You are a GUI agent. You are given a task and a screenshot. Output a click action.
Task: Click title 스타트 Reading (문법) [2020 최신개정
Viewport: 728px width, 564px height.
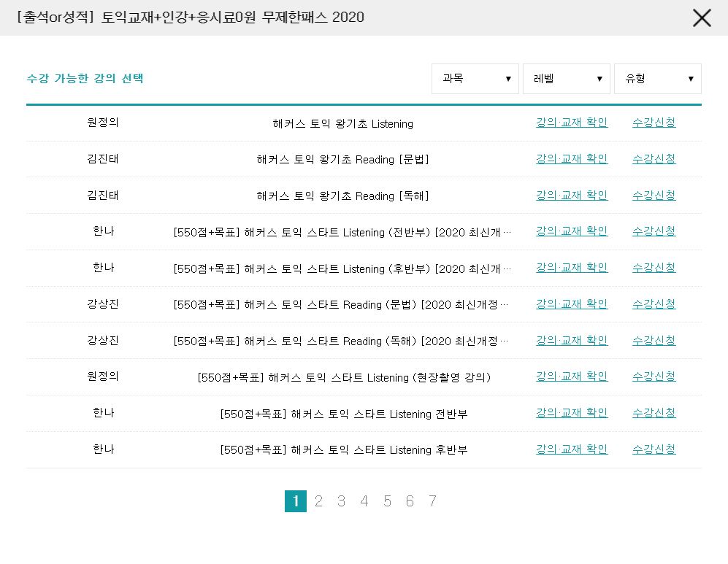click(341, 305)
